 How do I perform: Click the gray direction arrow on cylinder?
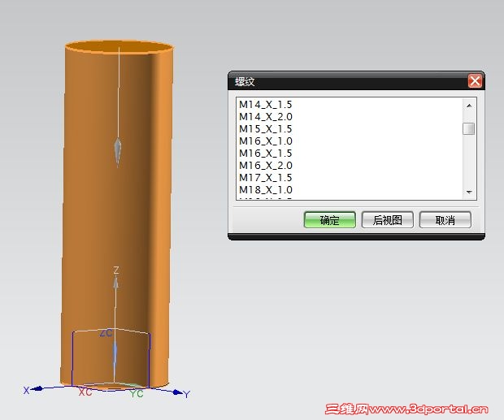point(118,150)
